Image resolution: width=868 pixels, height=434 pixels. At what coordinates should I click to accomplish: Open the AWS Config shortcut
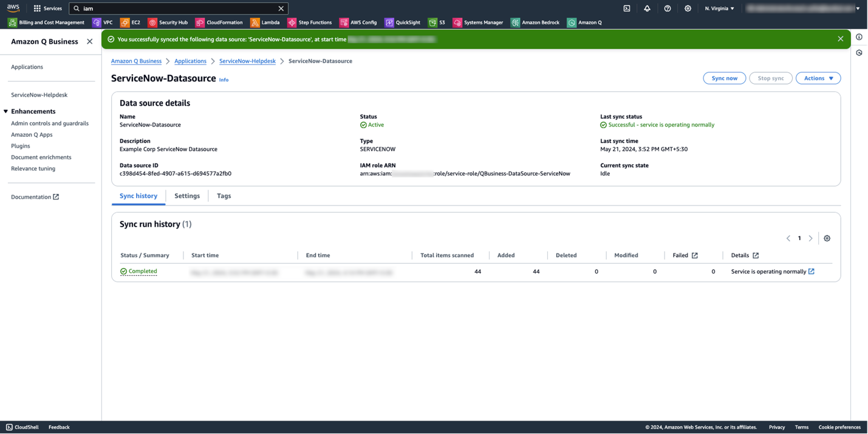(358, 22)
